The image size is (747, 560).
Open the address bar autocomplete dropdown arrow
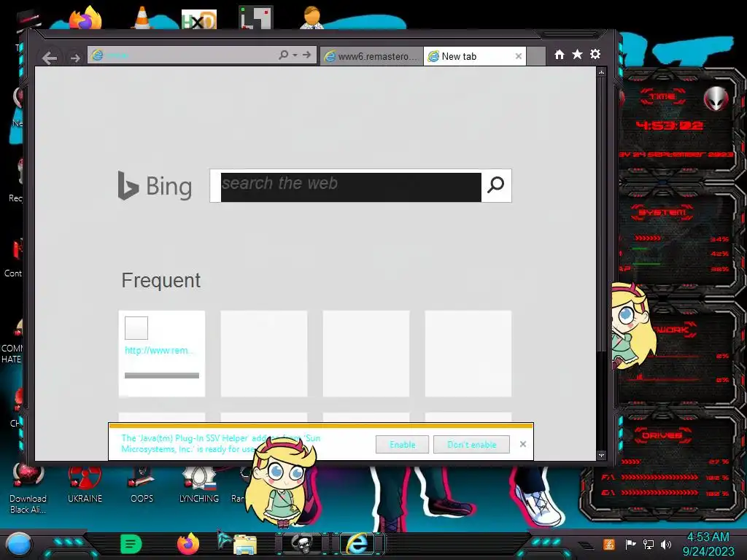point(295,55)
